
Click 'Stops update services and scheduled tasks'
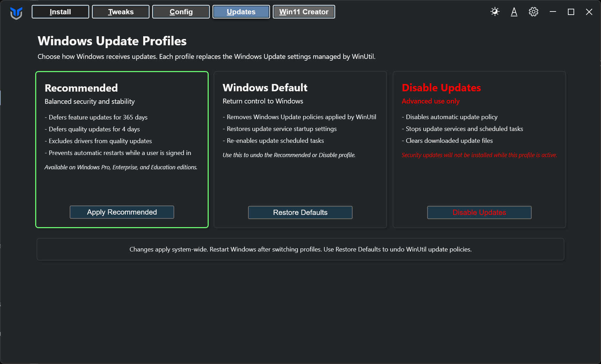(x=463, y=129)
